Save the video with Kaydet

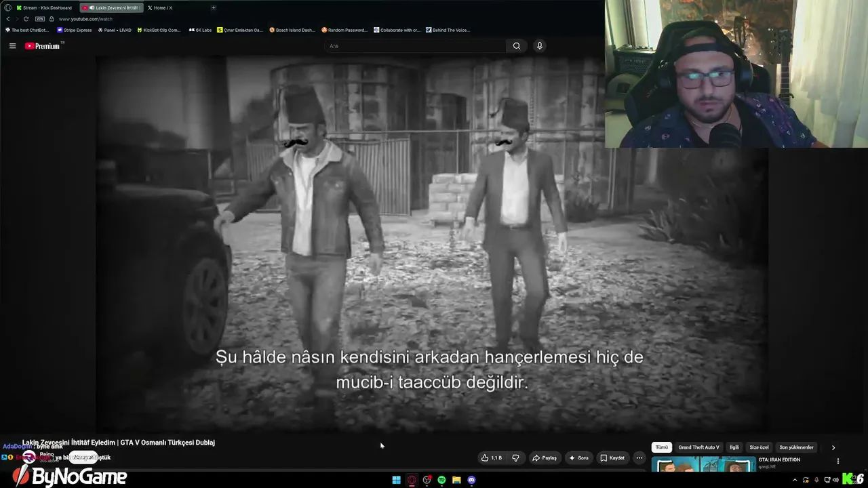[x=612, y=458]
